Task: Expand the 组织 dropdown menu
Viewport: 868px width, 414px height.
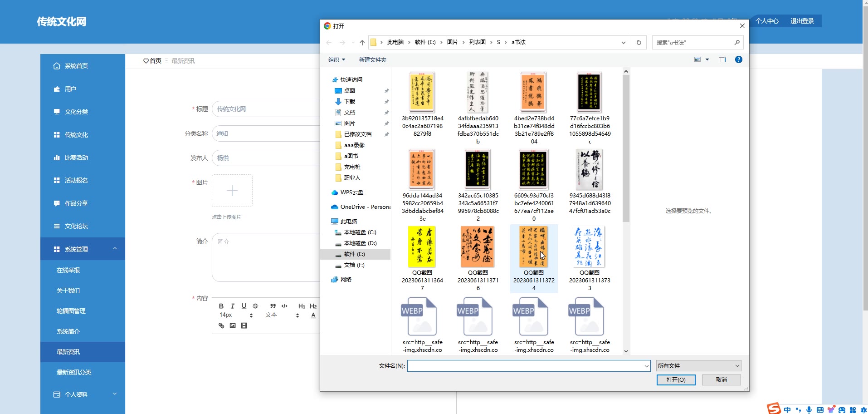Action: click(x=336, y=59)
